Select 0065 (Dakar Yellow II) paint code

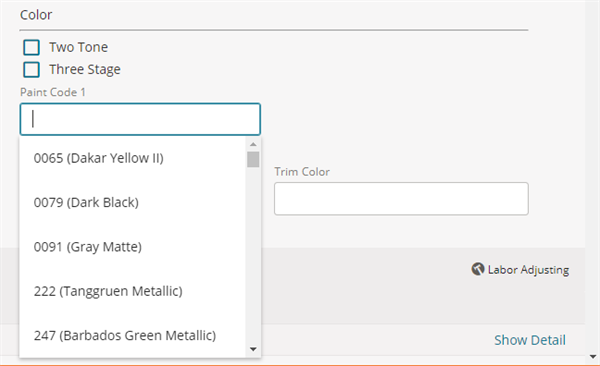[x=132, y=158]
